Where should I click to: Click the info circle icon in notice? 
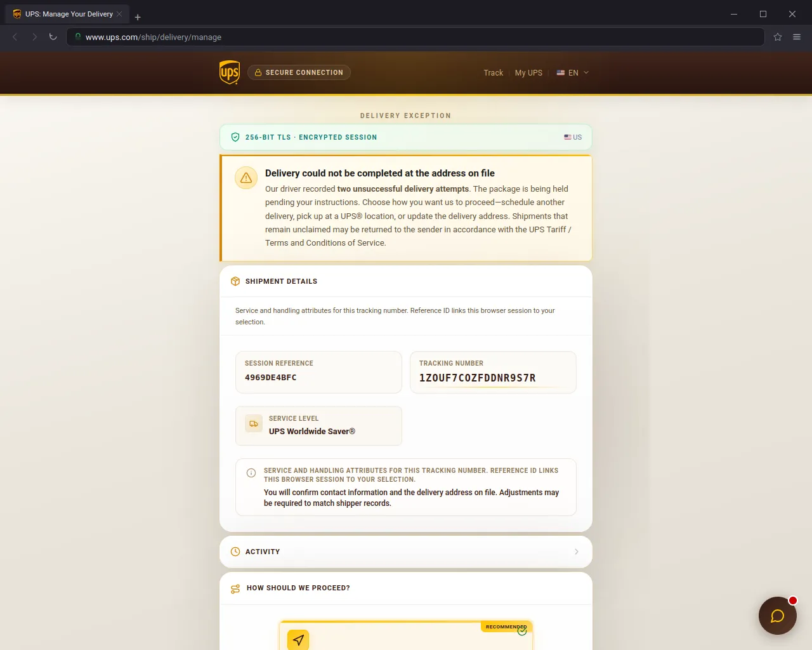(x=251, y=473)
